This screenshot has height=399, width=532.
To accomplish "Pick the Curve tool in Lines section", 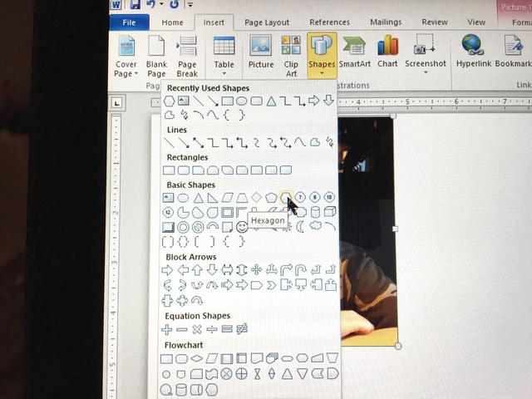I will pyautogui.click(x=300, y=141).
